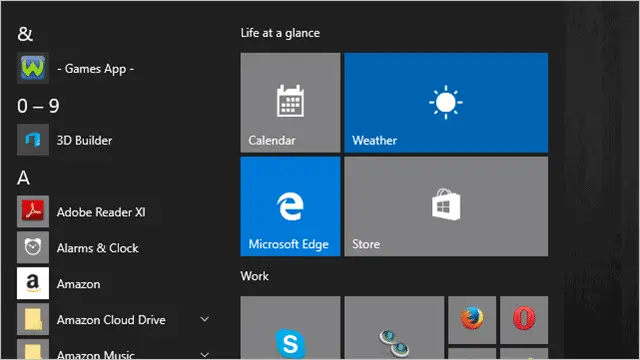Screen dimensions: 640x360
Task: Launch the Skype tile
Action: [x=290, y=328]
